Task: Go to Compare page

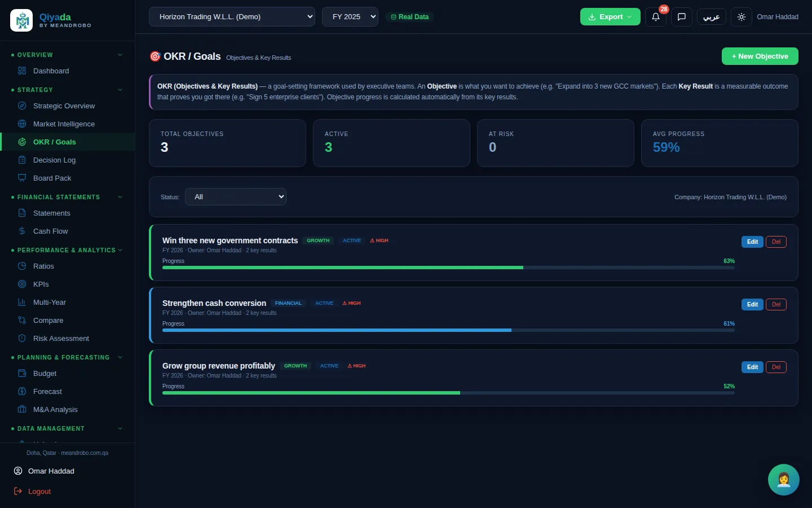Action: point(68,321)
